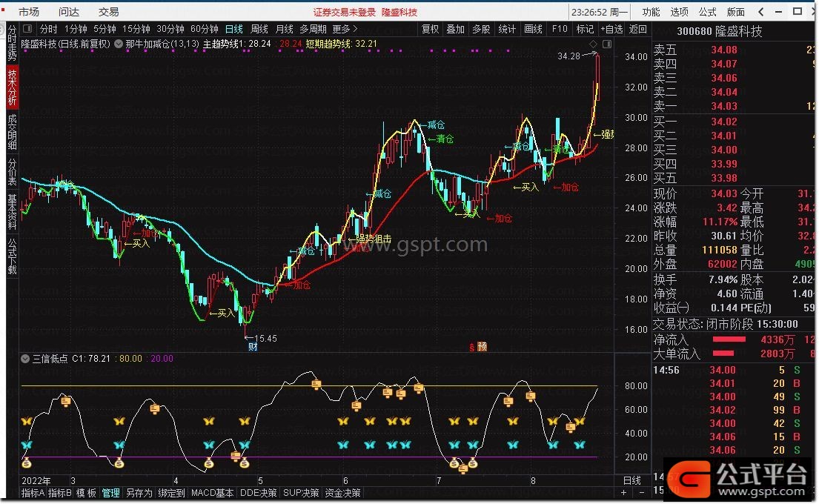Open the 分时走势 sidebar tab

tap(12, 43)
